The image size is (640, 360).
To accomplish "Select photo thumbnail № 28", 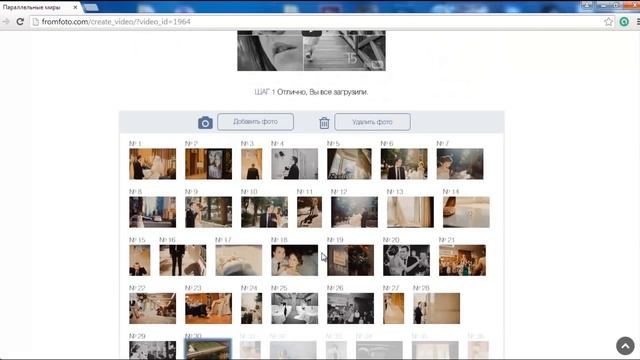I will point(436,309).
